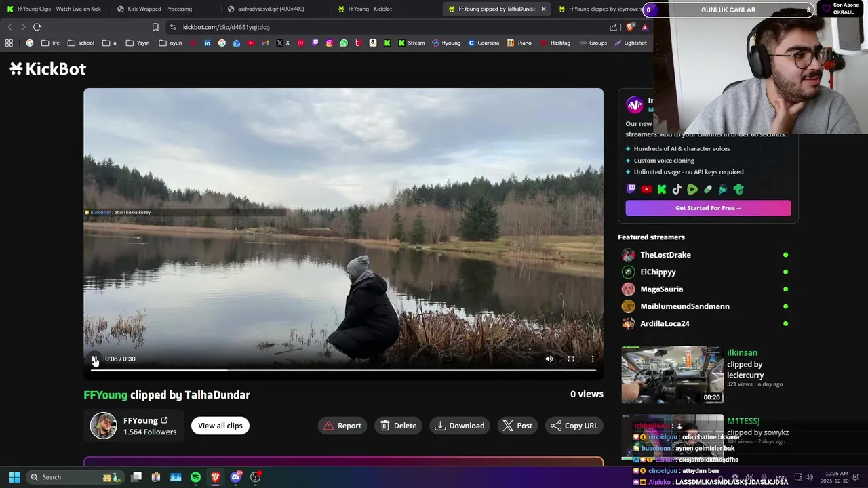Open the Hashtag bookmark

pyautogui.click(x=555, y=43)
